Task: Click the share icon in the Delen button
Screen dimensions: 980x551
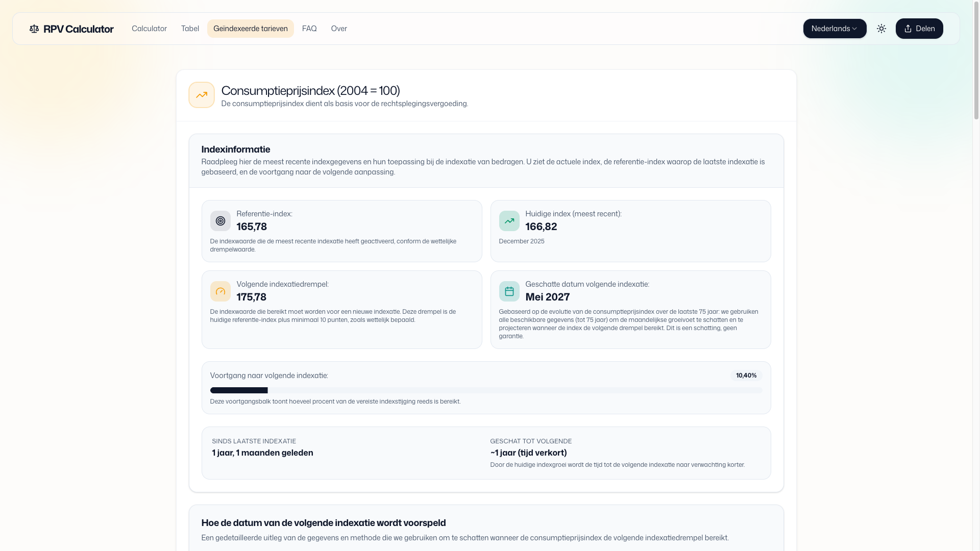Action: tap(908, 29)
